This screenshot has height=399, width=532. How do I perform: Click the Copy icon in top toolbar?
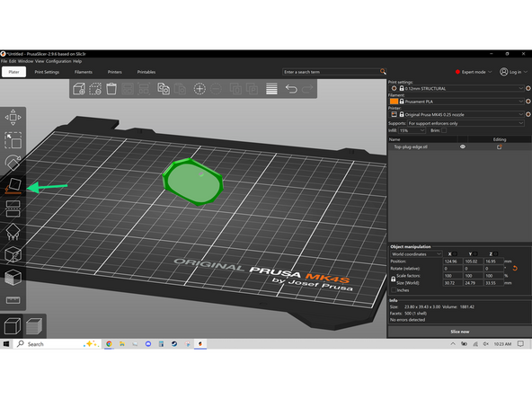coord(164,89)
